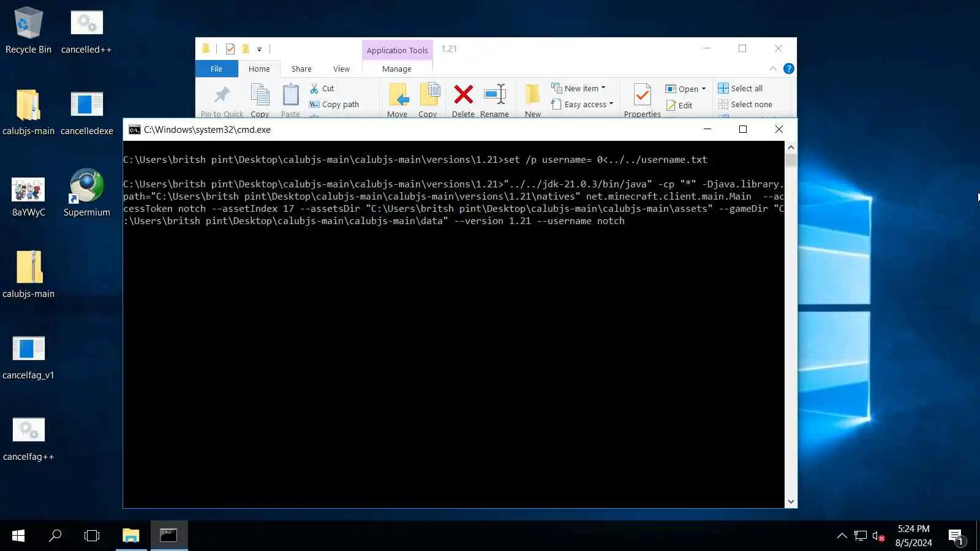Viewport: 980px width, 551px height.
Task: Click the properties checkmark in Quick Access Toolbar
Action: (x=230, y=49)
